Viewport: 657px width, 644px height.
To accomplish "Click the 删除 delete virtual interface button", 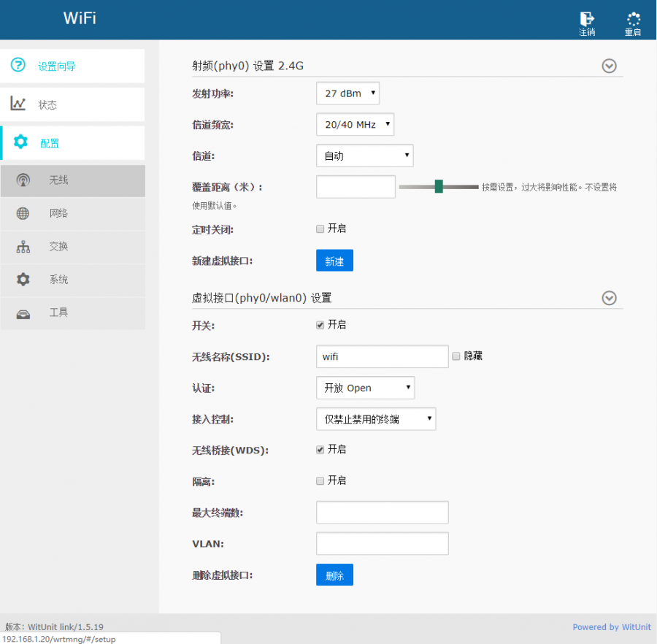I will point(334,575).
